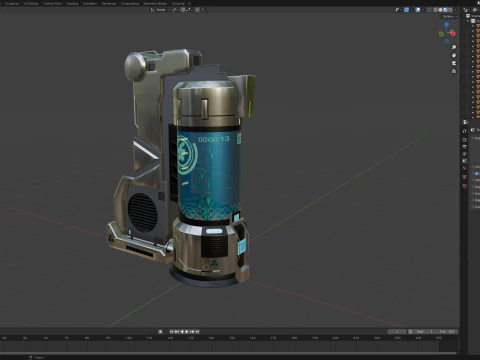Switch to rendered viewport shading

click(450, 10)
